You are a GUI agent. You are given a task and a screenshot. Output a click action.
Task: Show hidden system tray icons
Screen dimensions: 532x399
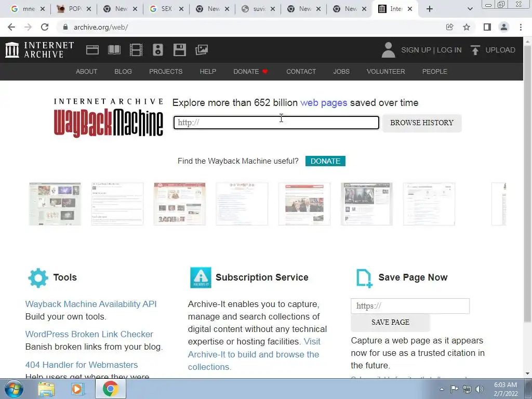[442, 389]
